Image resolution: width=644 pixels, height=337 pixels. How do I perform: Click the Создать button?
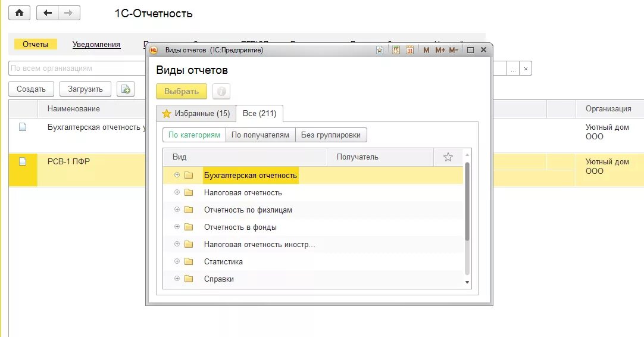(31, 89)
